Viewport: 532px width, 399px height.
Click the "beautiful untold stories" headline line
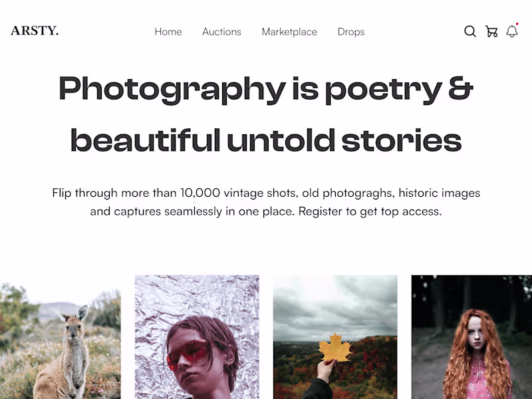[x=266, y=140]
